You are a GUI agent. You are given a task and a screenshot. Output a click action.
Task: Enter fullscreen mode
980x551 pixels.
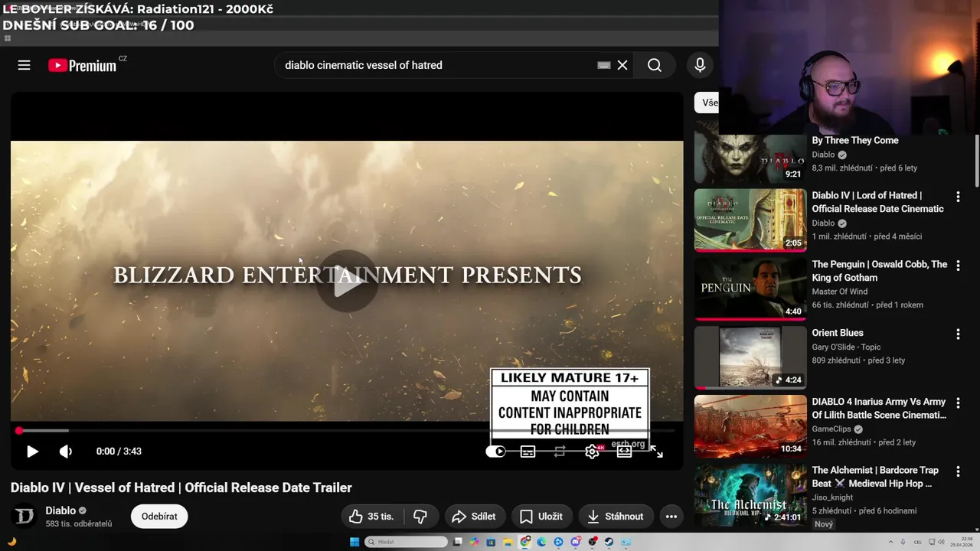pos(656,452)
